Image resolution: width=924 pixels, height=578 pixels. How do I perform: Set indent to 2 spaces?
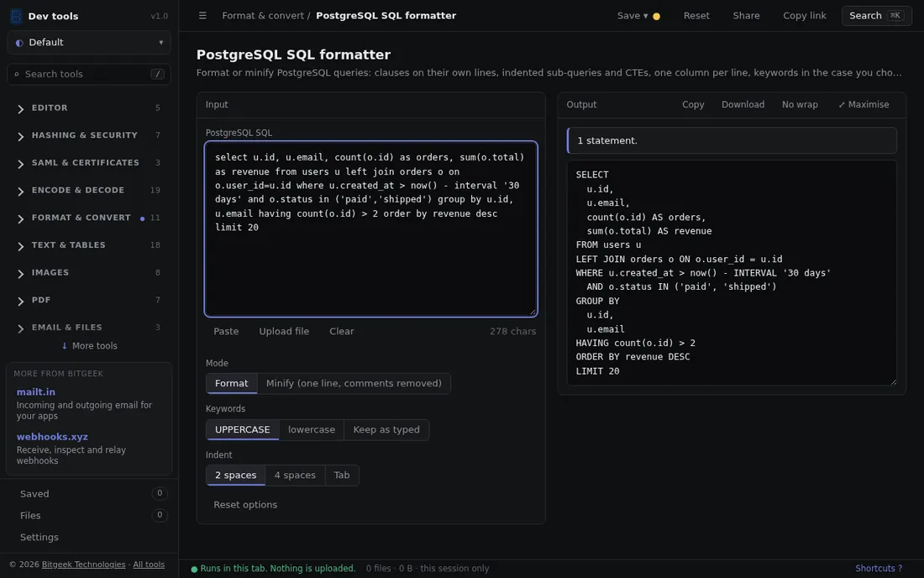pyautogui.click(x=236, y=475)
